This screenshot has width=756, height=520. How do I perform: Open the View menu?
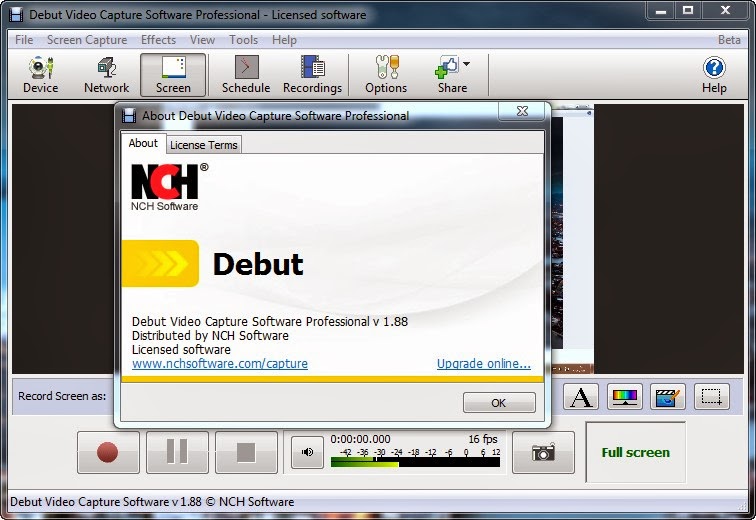point(202,40)
